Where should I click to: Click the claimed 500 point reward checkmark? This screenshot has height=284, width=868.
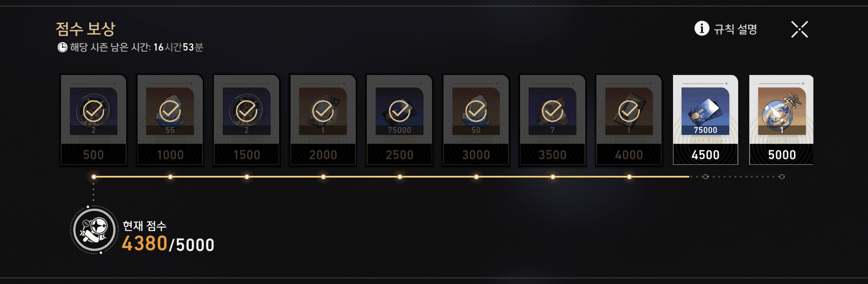click(x=94, y=111)
